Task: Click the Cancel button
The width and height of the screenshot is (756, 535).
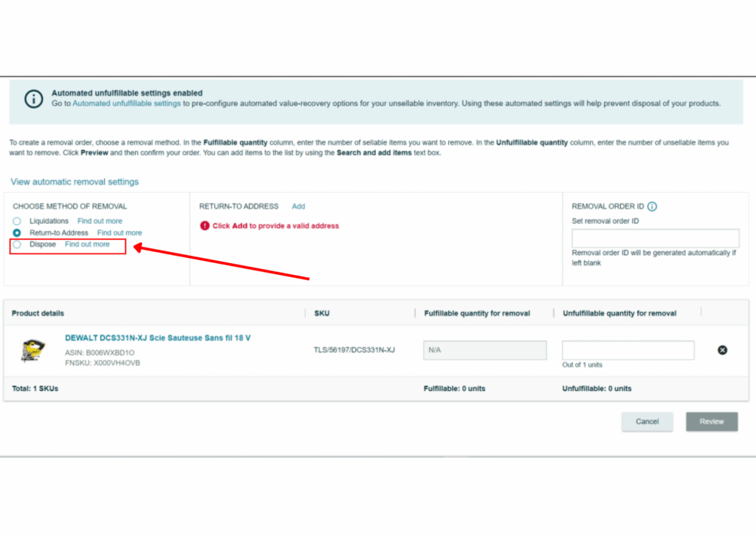Action: click(x=647, y=421)
